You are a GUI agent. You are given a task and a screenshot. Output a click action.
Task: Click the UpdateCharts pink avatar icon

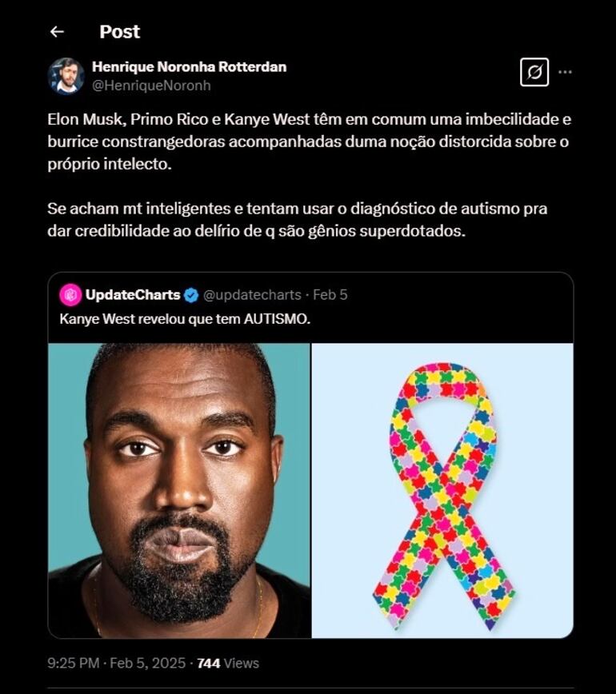[x=70, y=295]
